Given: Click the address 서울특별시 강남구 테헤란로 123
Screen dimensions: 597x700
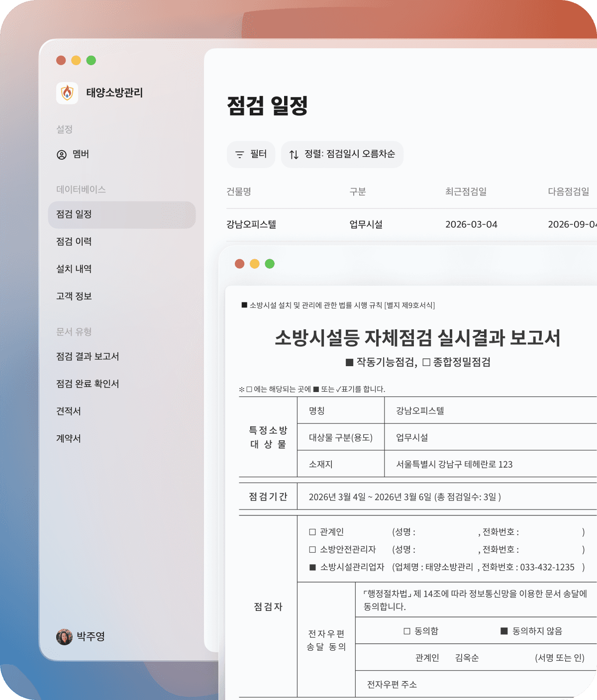Looking at the screenshot, I should 454,465.
